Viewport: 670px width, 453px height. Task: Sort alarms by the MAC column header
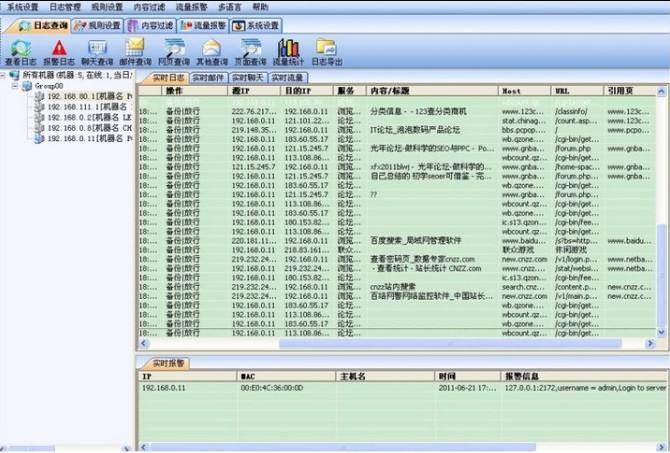(x=286, y=377)
